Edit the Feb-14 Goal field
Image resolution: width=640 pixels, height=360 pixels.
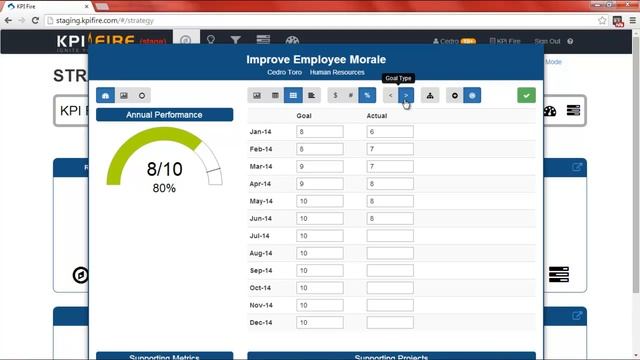(x=320, y=149)
